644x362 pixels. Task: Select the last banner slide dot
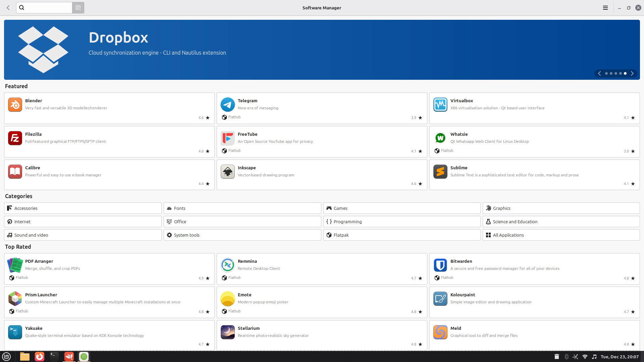pyautogui.click(x=625, y=73)
